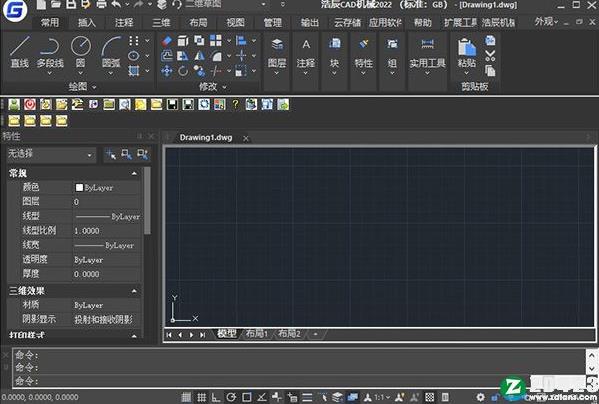Click the 特性 panel vertical scrollbar
Image resolution: width=599 pixels, height=404 pixels.
click(x=147, y=200)
